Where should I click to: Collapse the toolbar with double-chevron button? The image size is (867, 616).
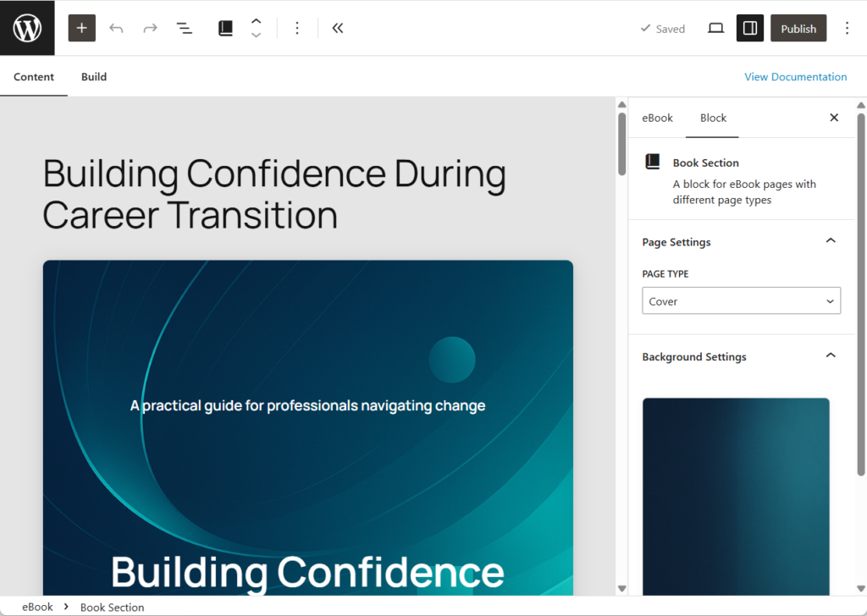tap(337, 28)
